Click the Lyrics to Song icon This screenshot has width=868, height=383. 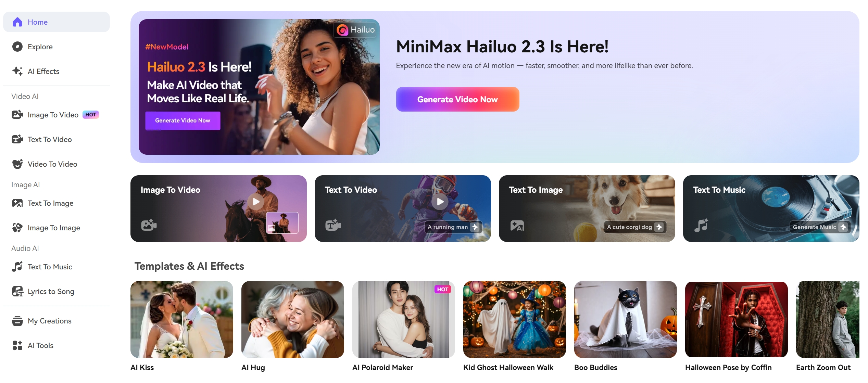pos(17,291)
